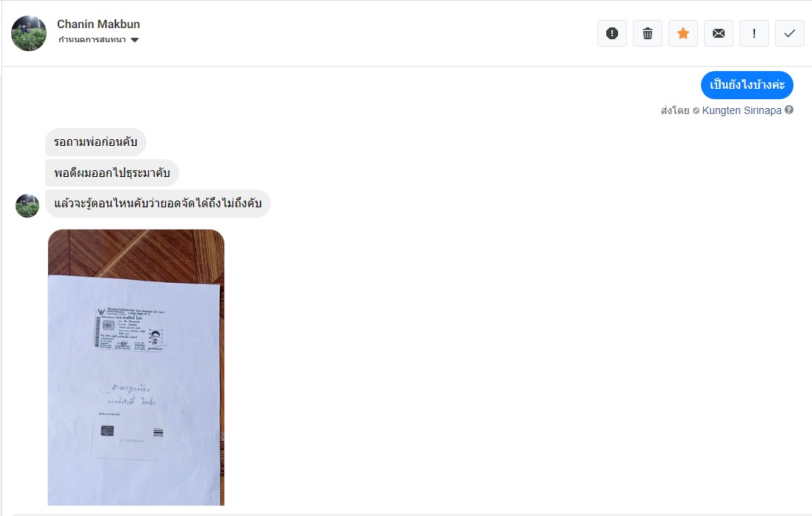Open Kungten Sirinapa sender link
Image resolution: width=812 pixels, height=516 pixels.
click(742, 110)
